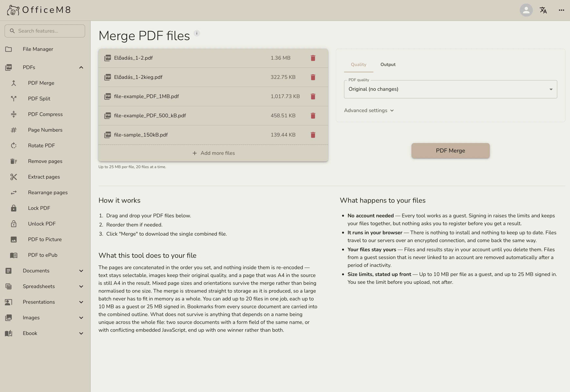Click the 139.44 KB file size
Screen dimensions: 570x392
[283, 135]
